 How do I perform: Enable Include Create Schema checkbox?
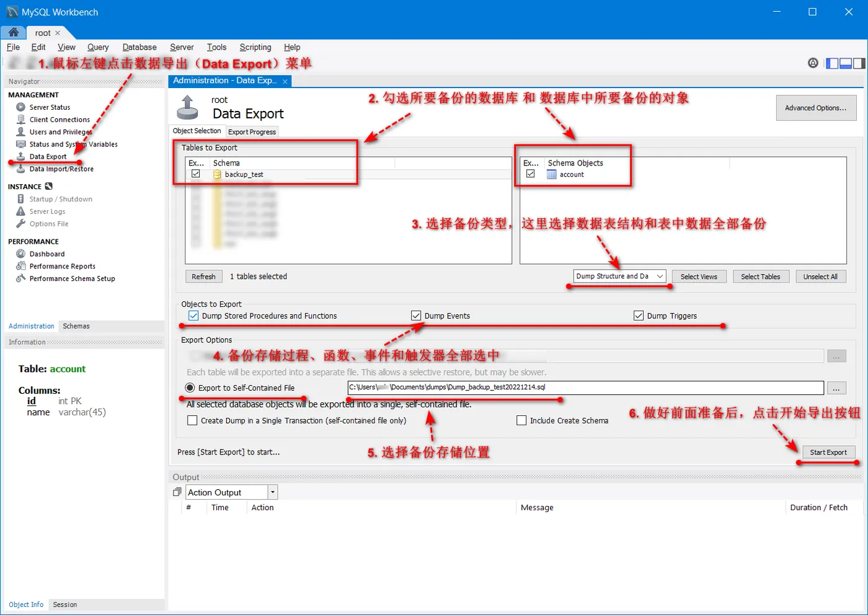521,420
